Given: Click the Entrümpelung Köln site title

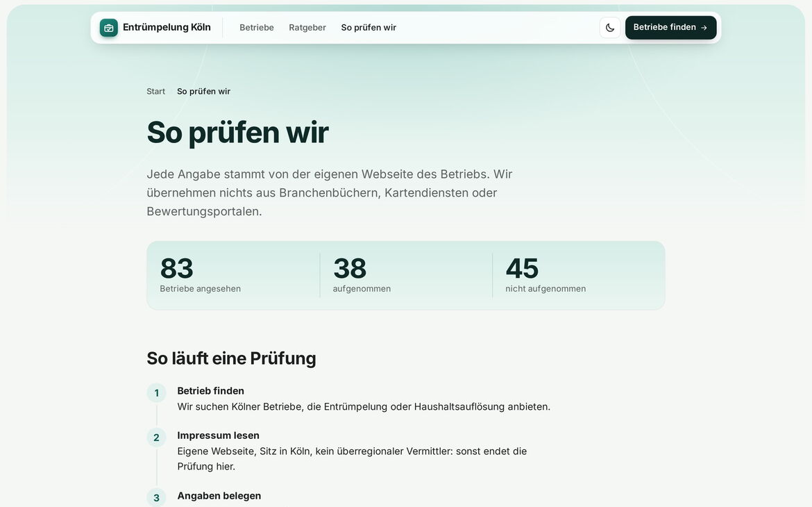Looking at the screenshot, I should point(167,28).
